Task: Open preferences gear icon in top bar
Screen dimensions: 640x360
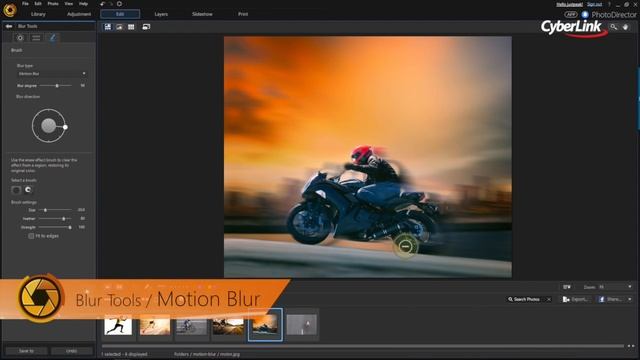Action: (x=119, y=4)
